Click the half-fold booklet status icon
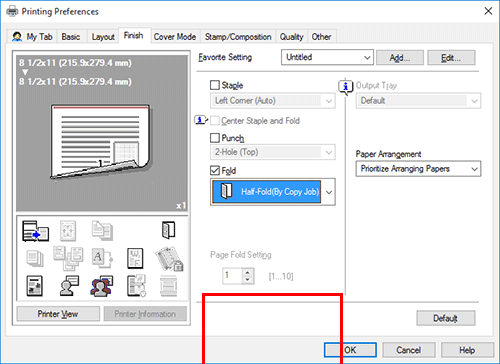This screenshot has height=364, width=500. pos(168,230)
